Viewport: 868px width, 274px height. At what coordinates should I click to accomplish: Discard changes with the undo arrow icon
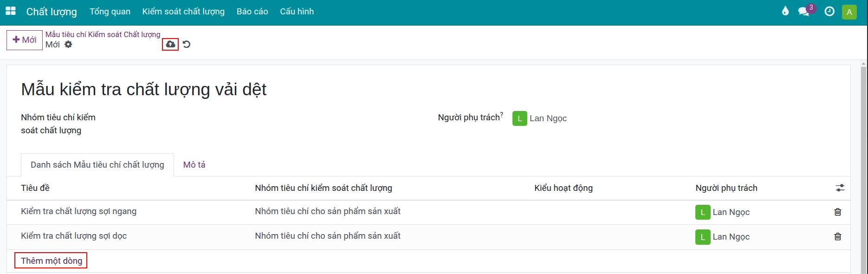point(187,45)
